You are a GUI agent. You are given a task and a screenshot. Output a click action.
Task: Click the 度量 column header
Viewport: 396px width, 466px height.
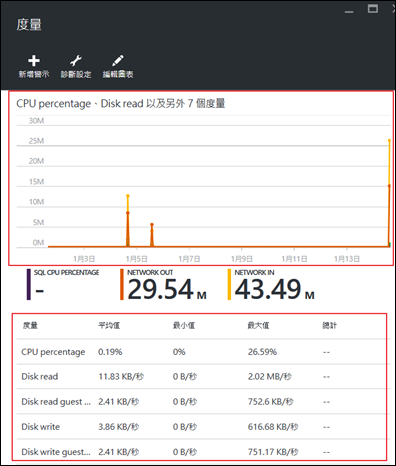pyautogui.click(x=30, y=325)
